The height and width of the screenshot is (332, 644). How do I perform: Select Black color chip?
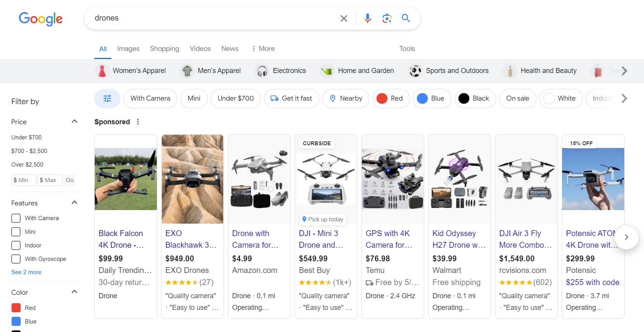[475, 98]
